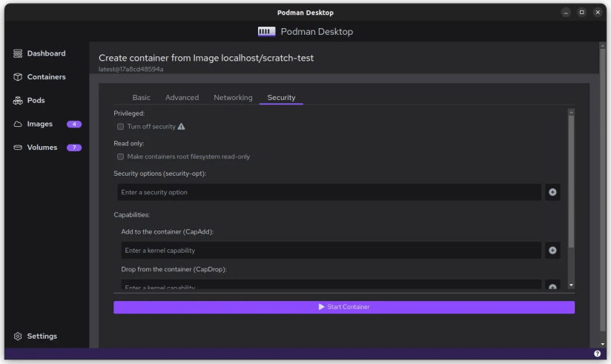Click the Settings gear icon
This screenshot has width=611, height=364.
18,336
